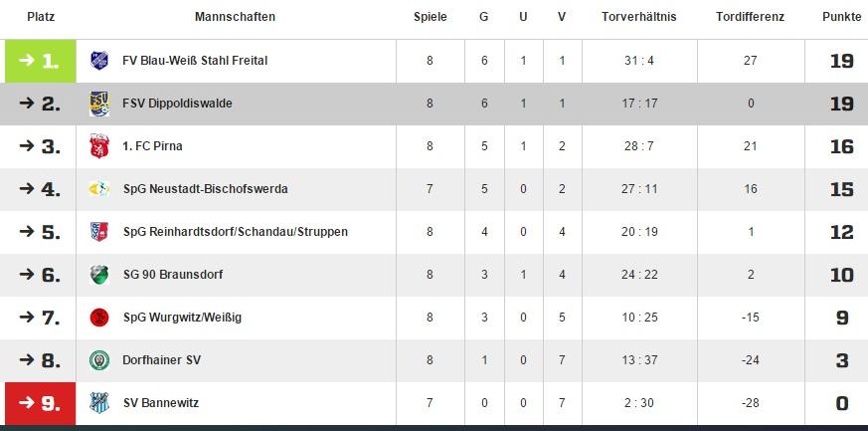
Task: Open the SG 90 Braunsdorf team name
Action: 173,275
